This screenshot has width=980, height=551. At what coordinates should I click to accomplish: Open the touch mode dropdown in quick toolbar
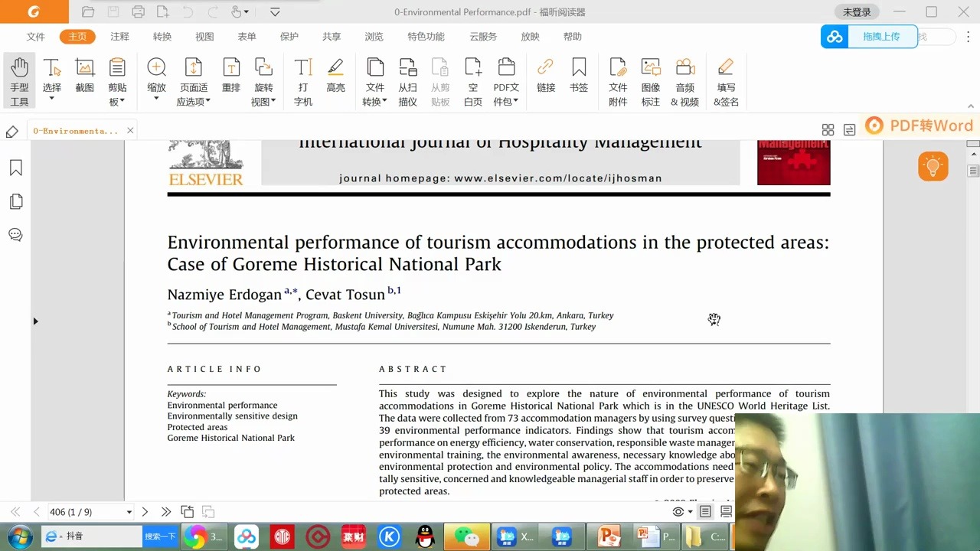pyautogui.click(x=247, y=11)
